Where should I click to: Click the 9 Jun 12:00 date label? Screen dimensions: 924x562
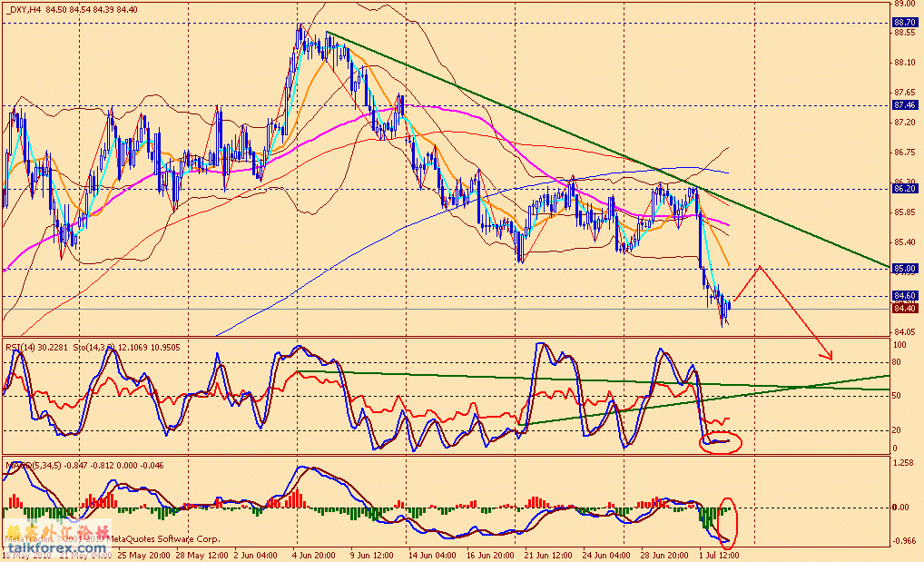(x=372, y=555)
